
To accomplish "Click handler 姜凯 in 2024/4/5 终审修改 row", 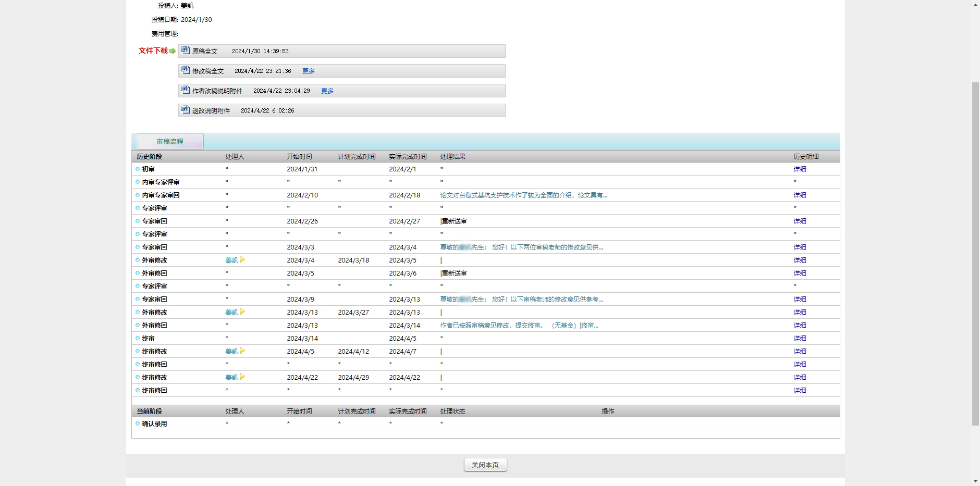I will point(231,351).
